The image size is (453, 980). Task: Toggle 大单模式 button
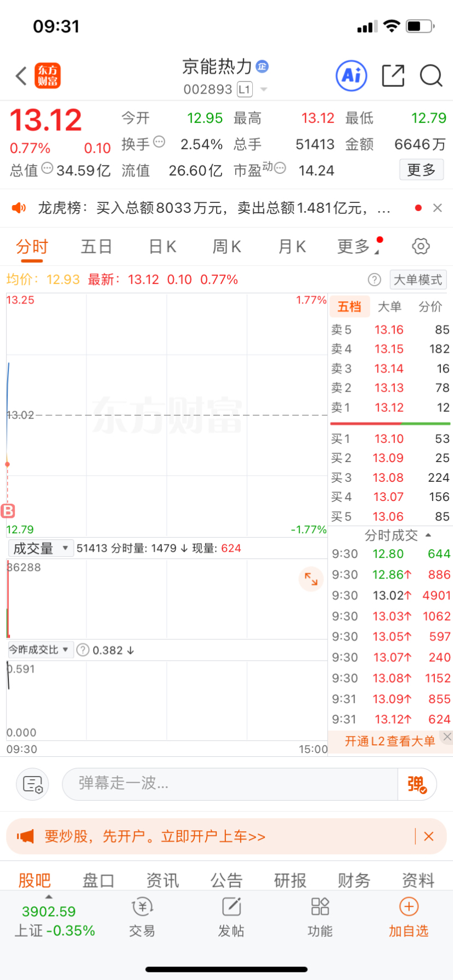(418, 280)
